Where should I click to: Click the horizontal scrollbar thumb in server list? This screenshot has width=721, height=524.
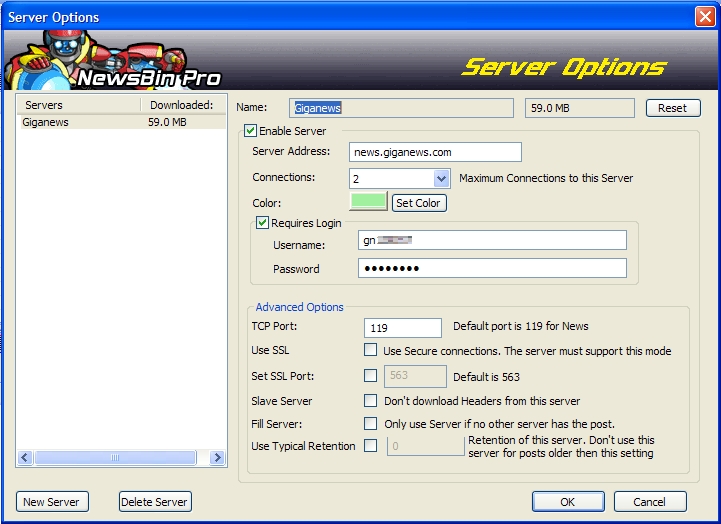coord(115,457)
